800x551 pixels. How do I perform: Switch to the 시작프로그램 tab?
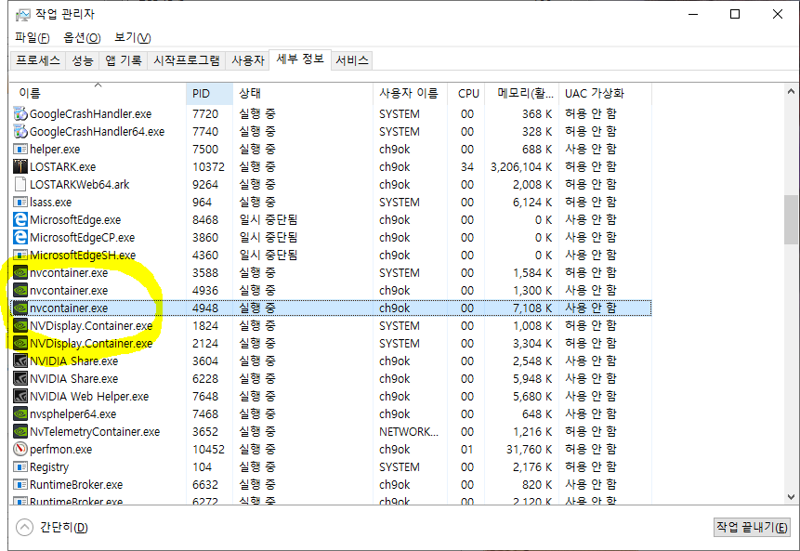point(187,61)
